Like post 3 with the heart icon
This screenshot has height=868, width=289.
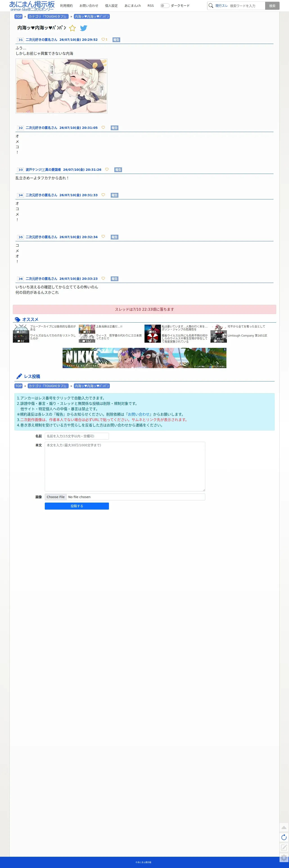coord(107,169)
